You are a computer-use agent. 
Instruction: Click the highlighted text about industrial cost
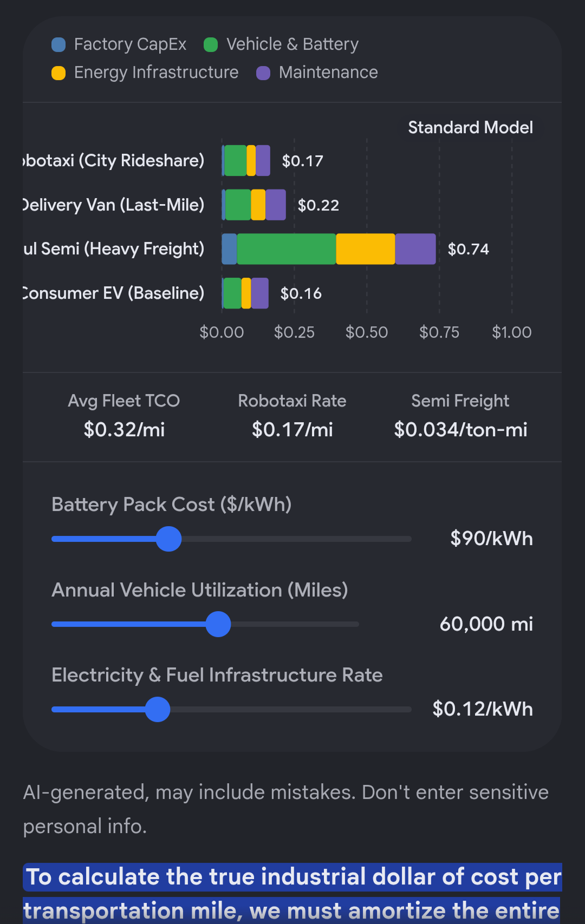(292, 893)
